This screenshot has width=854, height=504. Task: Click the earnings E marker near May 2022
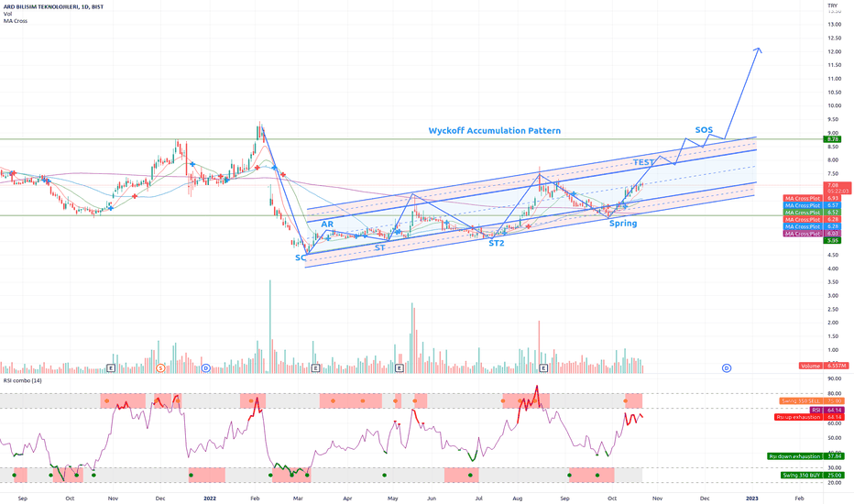click(x=400, y=368)
